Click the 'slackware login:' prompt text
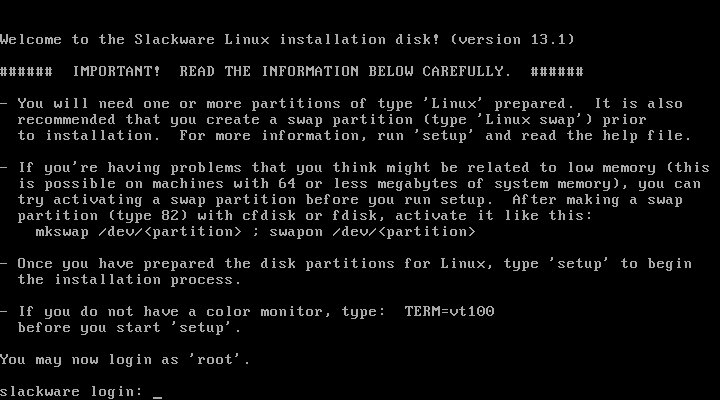720x400 pixels. point(72,392)
